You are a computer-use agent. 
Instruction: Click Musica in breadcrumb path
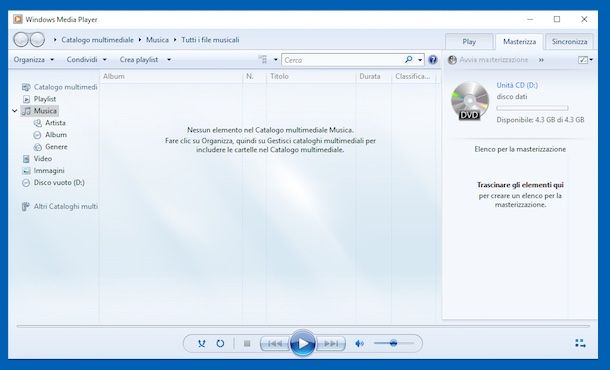point(157,40)
